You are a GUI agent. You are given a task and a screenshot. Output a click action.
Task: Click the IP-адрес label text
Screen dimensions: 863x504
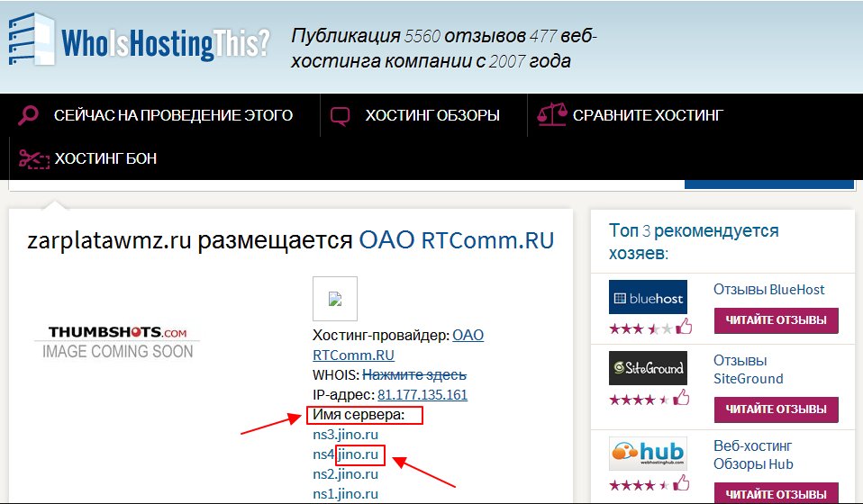coord(344,395)
